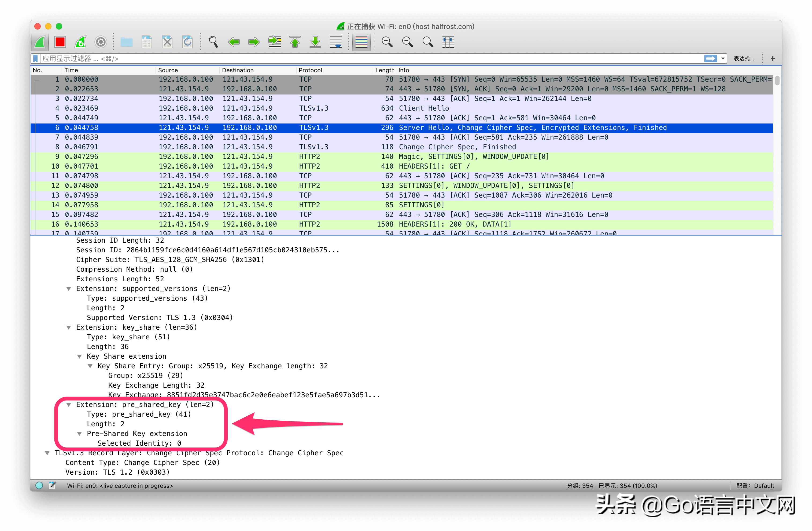Open display filter history dropdown arrow

click(x=723, y=59)
